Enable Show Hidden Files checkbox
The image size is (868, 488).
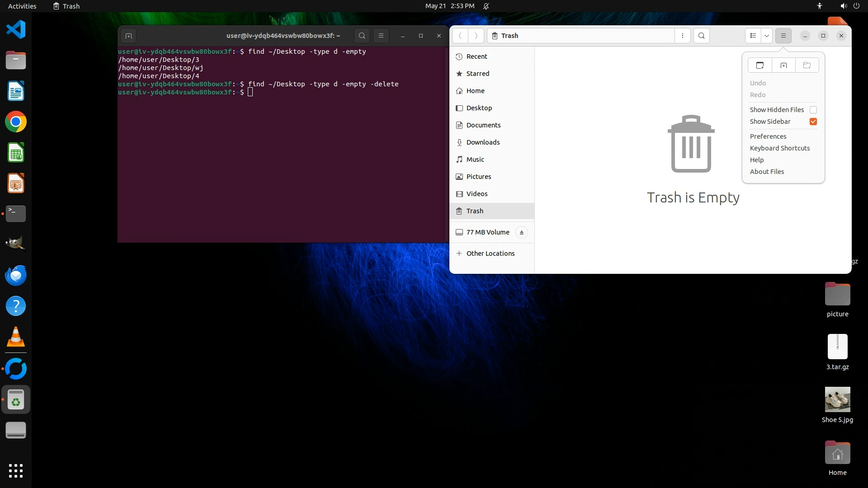813,110
